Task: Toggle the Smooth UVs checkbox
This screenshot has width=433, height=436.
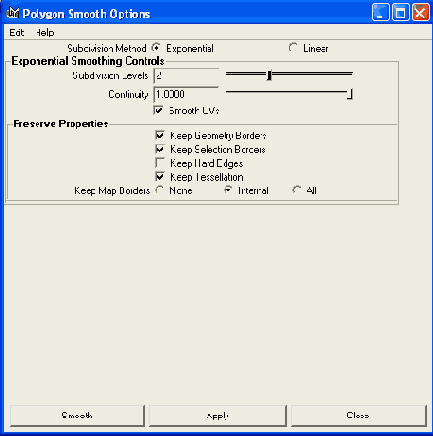Action: [x=159, y=110]
